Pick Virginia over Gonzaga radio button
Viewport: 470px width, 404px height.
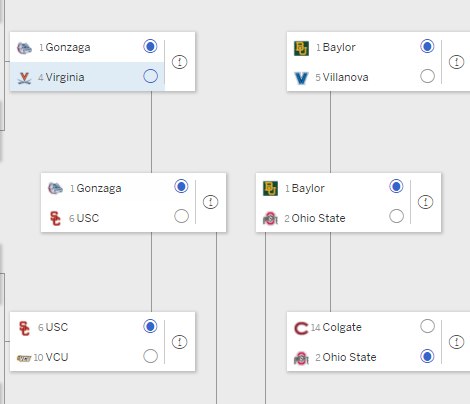point(150,76)
